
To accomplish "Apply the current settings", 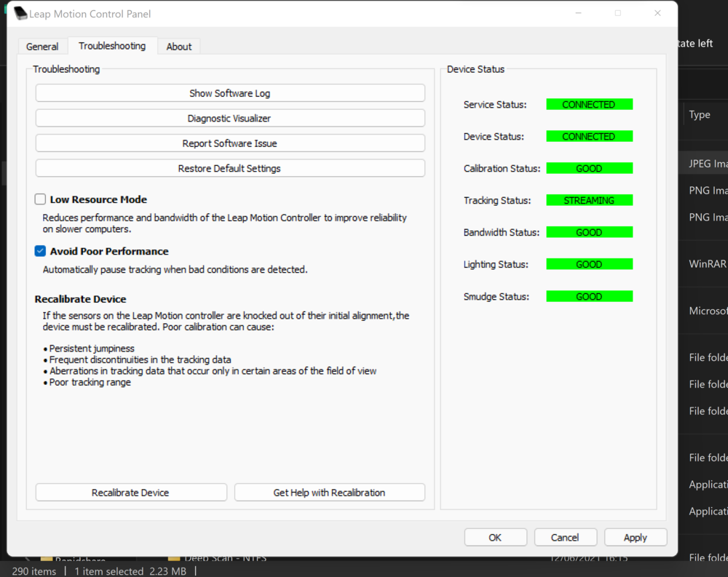I will pos(635,537).
